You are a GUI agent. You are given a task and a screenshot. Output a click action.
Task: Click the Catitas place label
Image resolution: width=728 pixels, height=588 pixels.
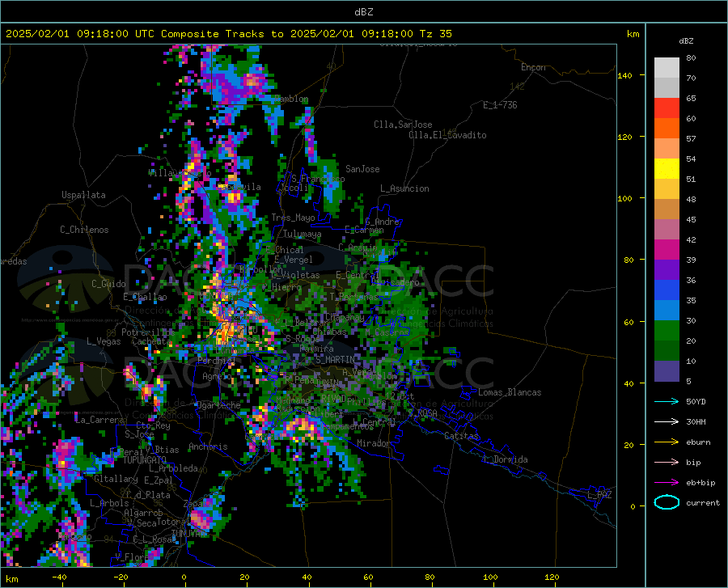pyautogui.click(x=461, y=436)
